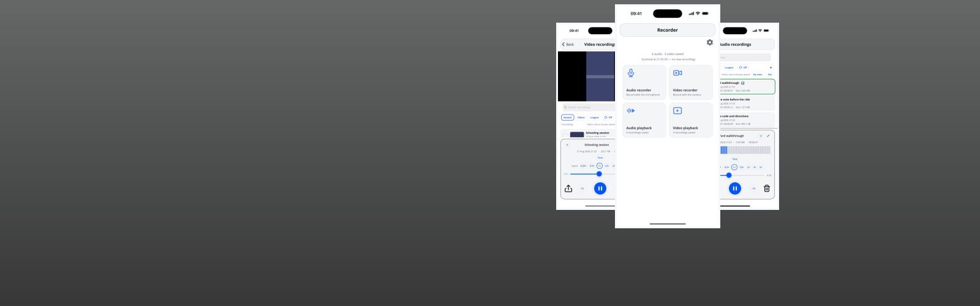Screen dimensions: 980x306
Task: Open the Video recorder card
Action: point(691,82)
